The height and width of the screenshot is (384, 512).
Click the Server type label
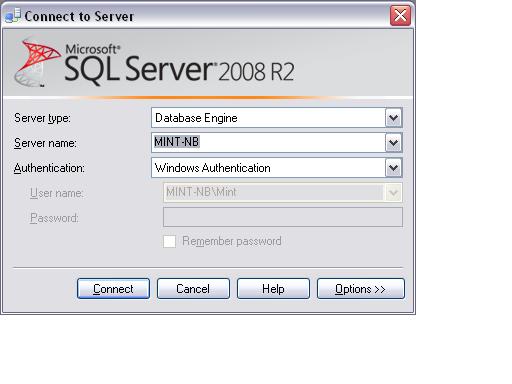[42, 118]
